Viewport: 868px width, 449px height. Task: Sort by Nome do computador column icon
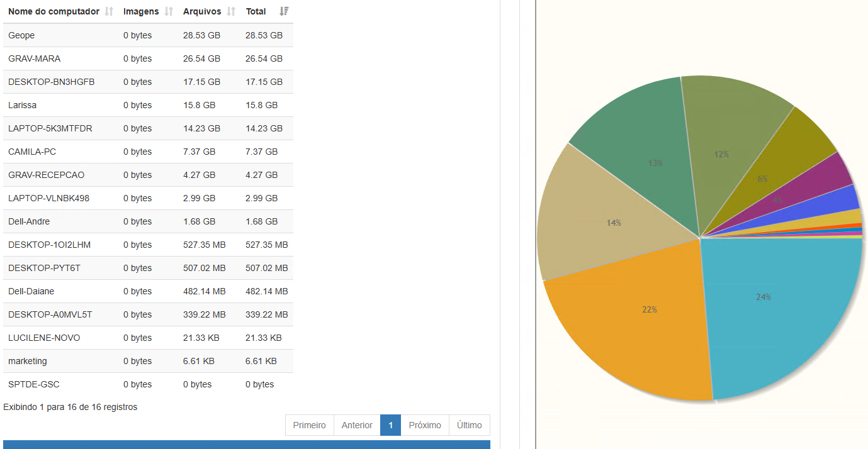pos(109,11)
